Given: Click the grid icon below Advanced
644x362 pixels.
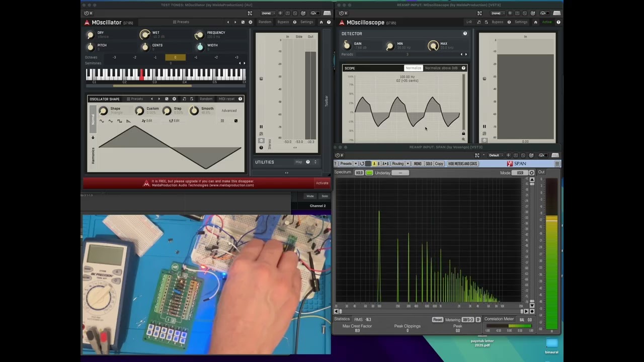Looking at the screenshot, I should click(222, 121).
